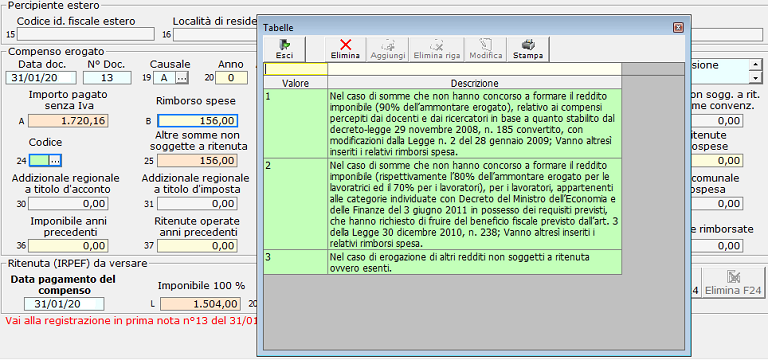
Task: Click the Anno field showing 0
Action: 230,77
